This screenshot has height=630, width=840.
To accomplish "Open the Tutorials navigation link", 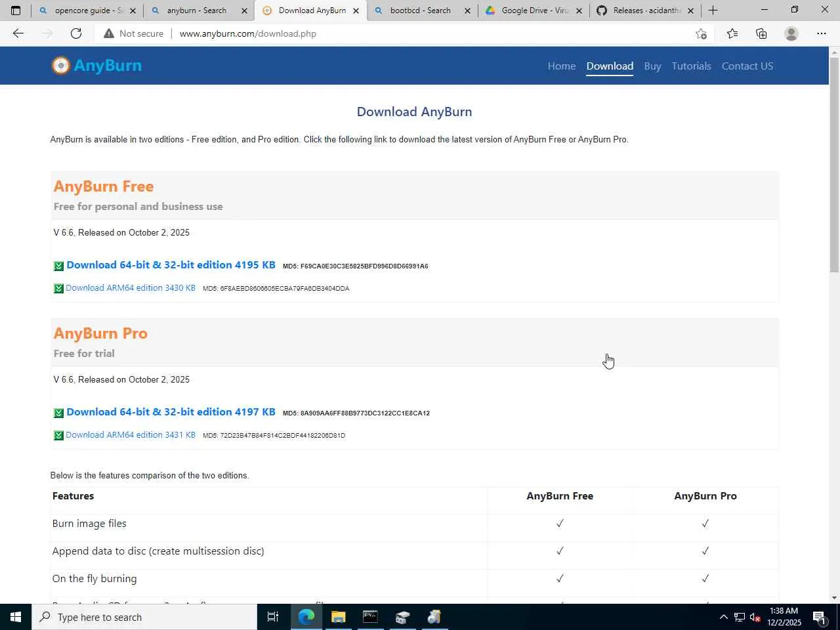I will pyautogui.click(x=691, y=66).
